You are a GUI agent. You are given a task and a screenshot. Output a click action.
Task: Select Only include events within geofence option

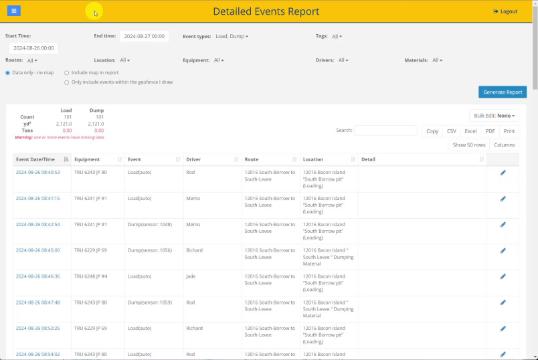67,82
